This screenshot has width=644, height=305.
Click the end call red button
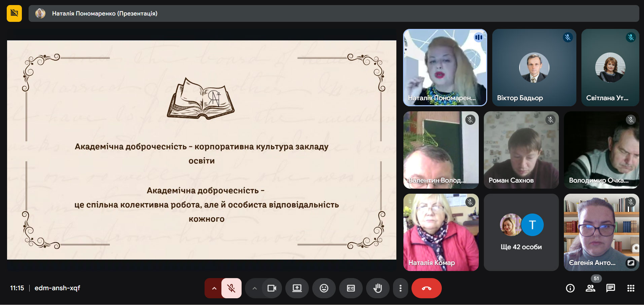click(426, 288)
